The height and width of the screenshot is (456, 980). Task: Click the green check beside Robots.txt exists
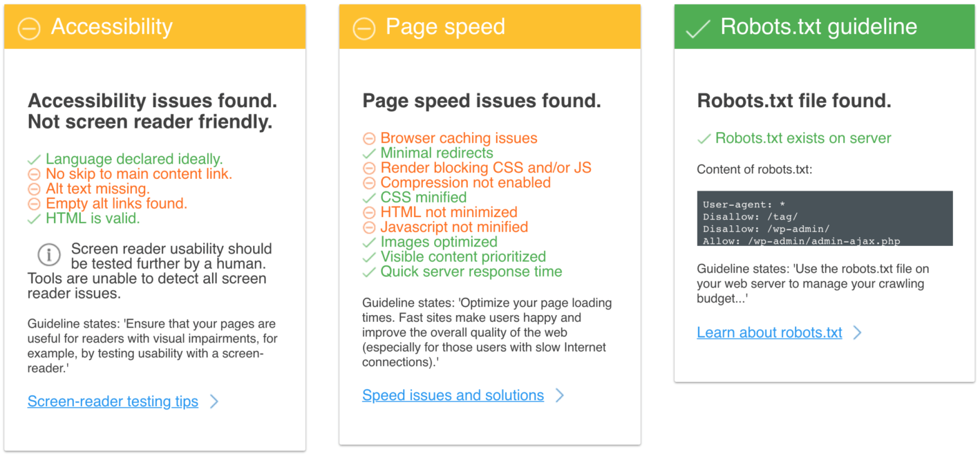[703, 138]
